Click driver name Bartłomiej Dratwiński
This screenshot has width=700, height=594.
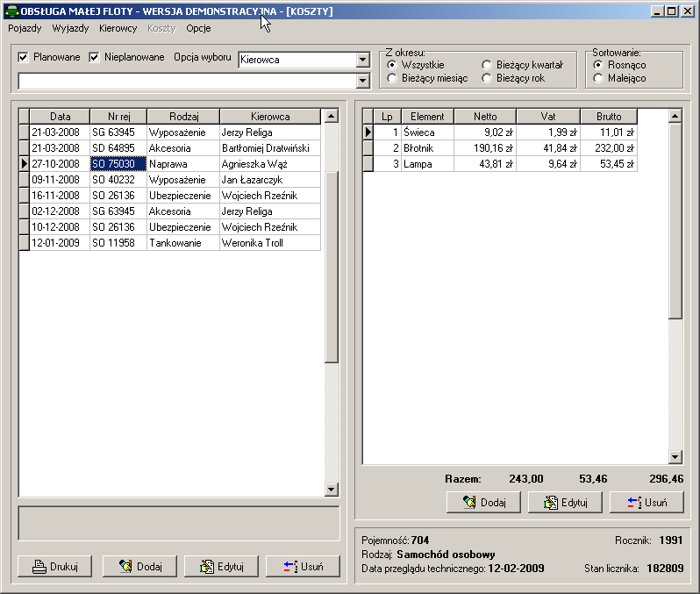pyautogui.click(x=266, y=148)
